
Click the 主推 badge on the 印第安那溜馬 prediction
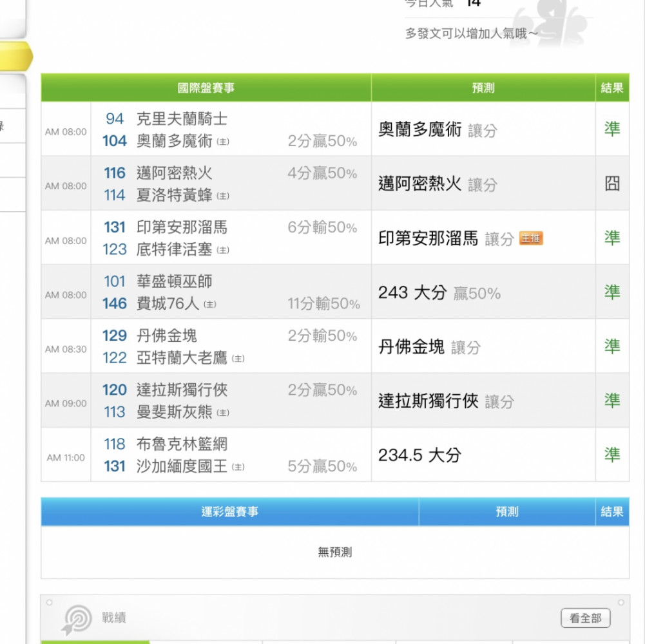[531, 238]
